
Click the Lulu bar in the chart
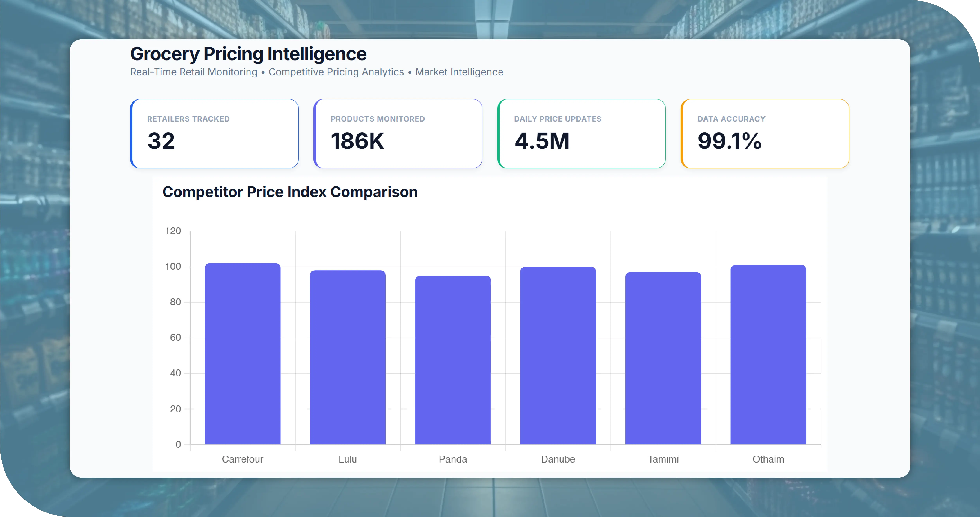coord(348,357)
